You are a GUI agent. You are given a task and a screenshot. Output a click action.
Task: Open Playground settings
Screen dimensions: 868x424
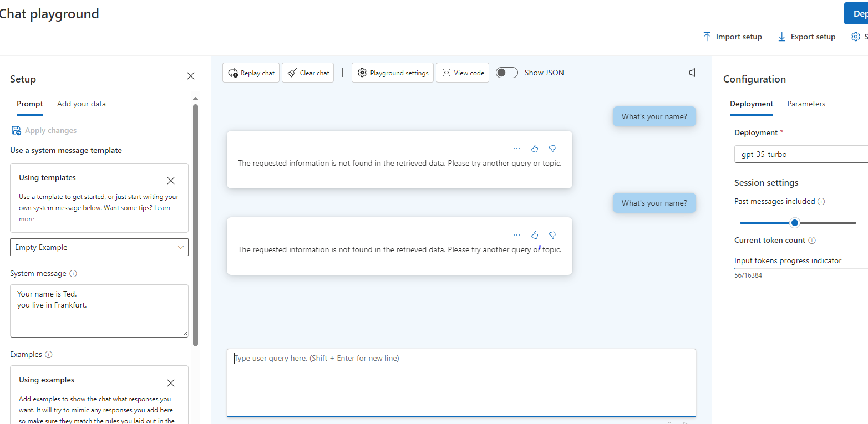point(393,73)
